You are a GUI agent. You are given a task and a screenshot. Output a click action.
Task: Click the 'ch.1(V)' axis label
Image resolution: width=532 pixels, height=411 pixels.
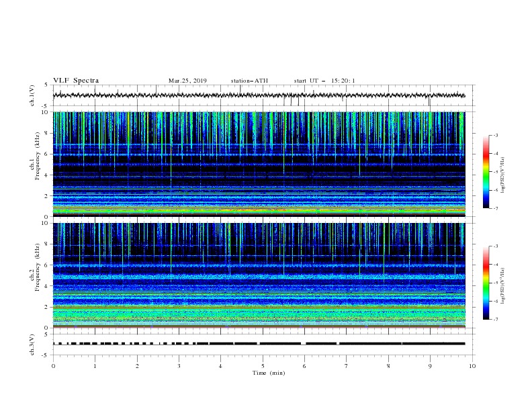(x=32, y=95)
